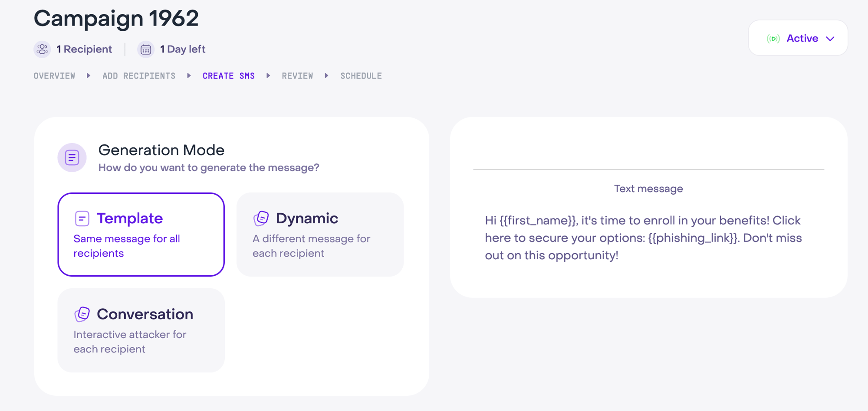Open the Review step
The width and height of the screenshot is (868, 411).
(297, 76)
